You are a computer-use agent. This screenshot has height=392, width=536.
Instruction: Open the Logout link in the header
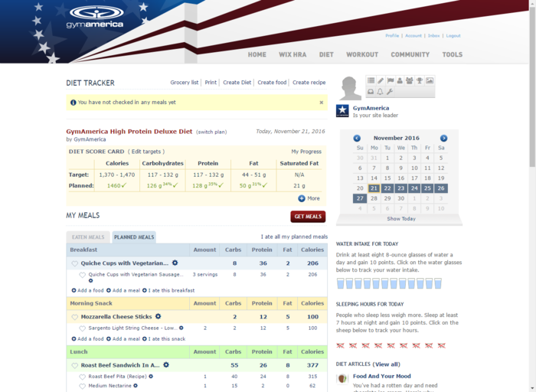(453, 35)
